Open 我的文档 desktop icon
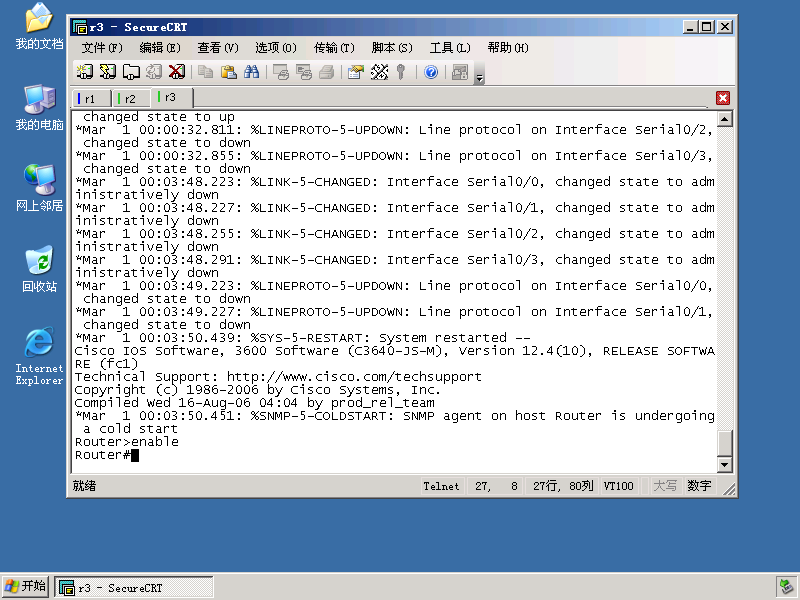The image size is (800, 600). [x=39, y=26]
